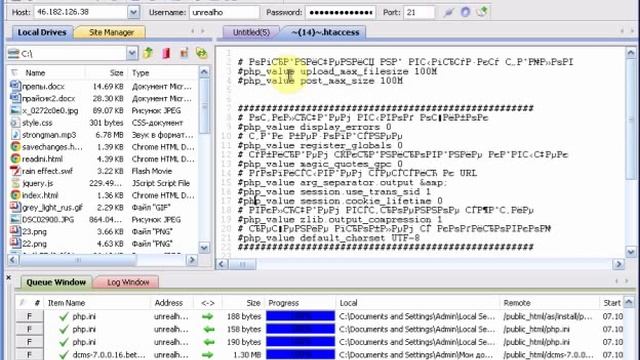Viewport: 640px width, 360px height.
Task: Click the drive icon next to C:\
Action: click(13, 53)
